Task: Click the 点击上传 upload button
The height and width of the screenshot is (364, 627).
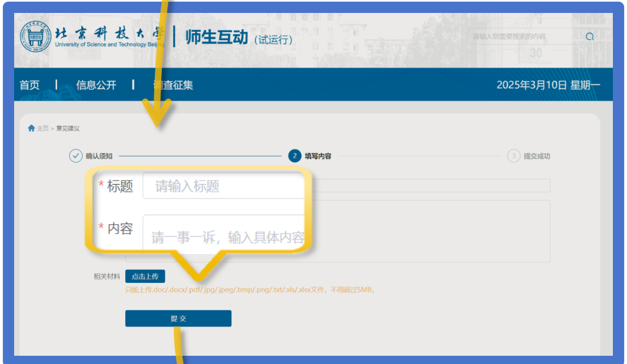Action: pos(145,276)
